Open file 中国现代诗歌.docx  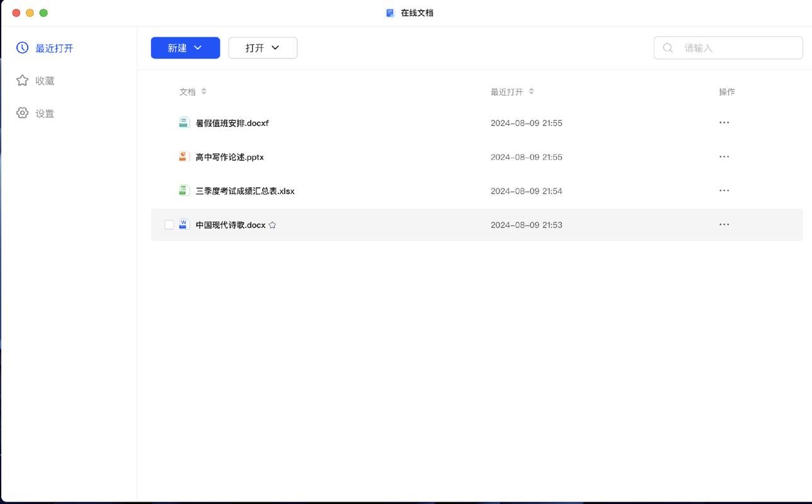[x=231, y=225]
